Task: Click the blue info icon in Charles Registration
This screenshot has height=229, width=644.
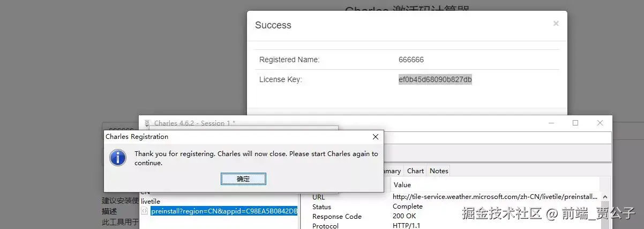Action: (117, 158)
